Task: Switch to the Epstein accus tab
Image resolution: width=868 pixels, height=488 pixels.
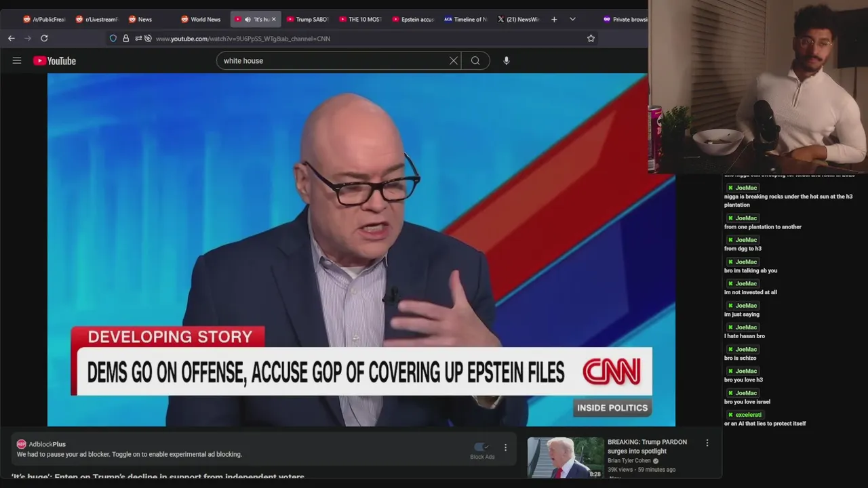Action: coord(413,20)
